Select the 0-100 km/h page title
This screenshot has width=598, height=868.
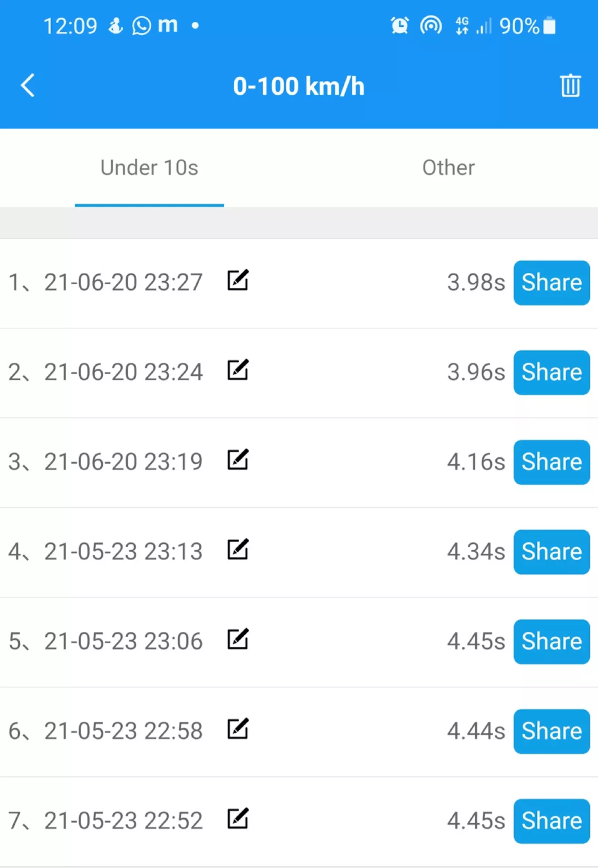(299, 86)
